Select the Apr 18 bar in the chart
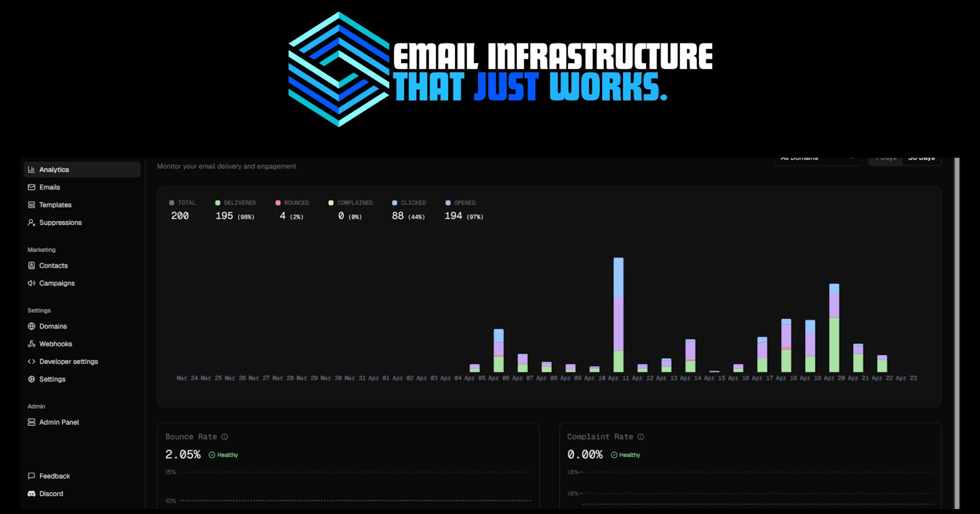The width and height of the screenshot is (980, 514). 786,346
